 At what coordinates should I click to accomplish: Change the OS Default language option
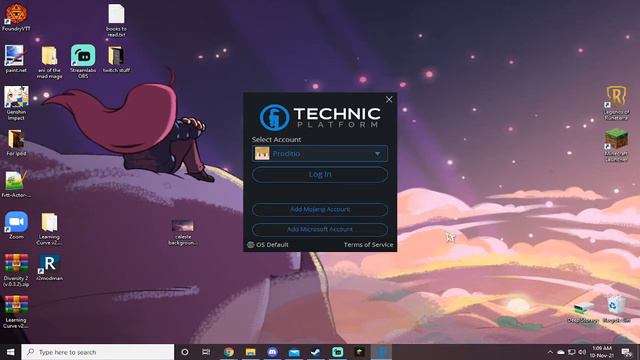[268, 244]
